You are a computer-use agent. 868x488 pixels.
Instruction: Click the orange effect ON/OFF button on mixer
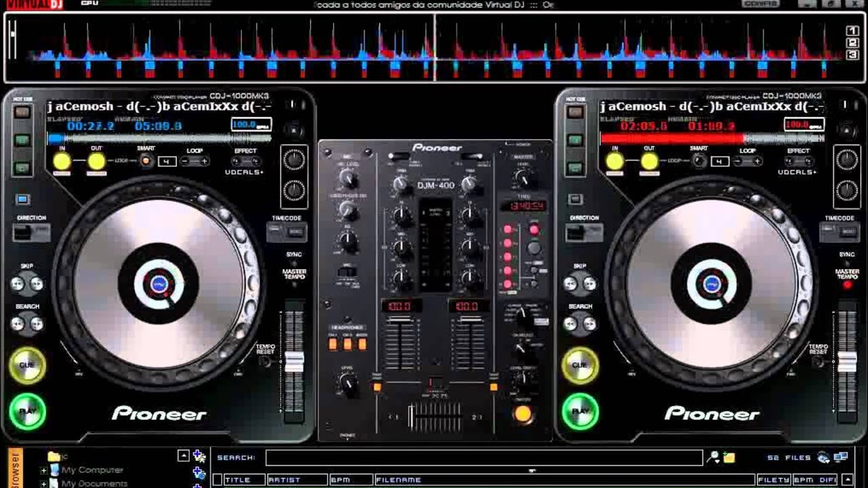(521, 413)
